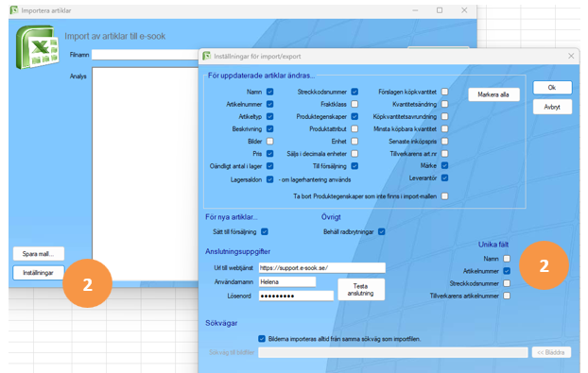Image resolution: width=588 pixels, height=373 pixels.
Task: Click Spara mall button in Importera artiklar
Action: pyautogui.click(x=38, y=253)
